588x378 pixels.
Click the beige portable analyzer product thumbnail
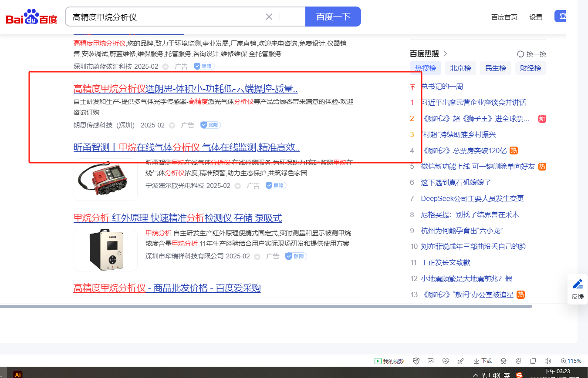(105, 250)
